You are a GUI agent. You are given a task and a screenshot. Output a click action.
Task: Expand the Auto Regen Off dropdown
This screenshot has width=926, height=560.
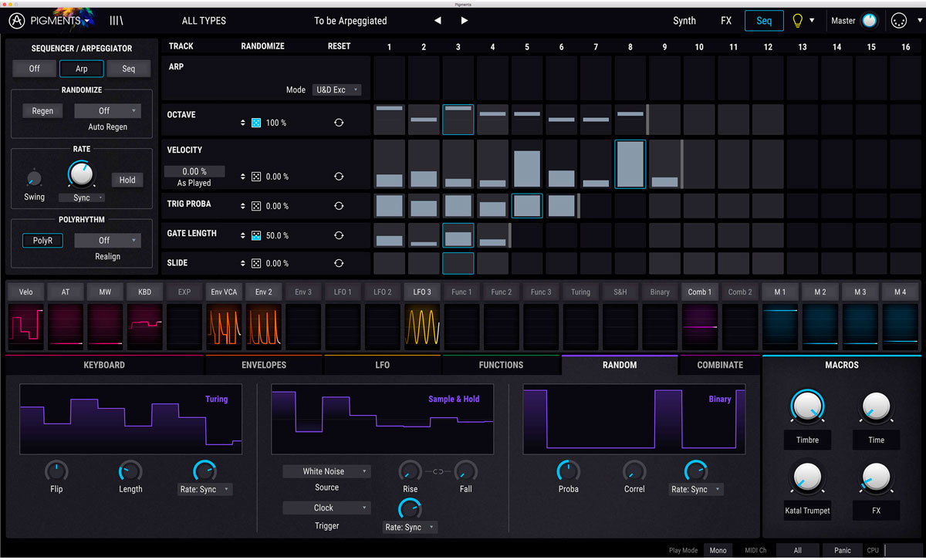click(108, 111)
